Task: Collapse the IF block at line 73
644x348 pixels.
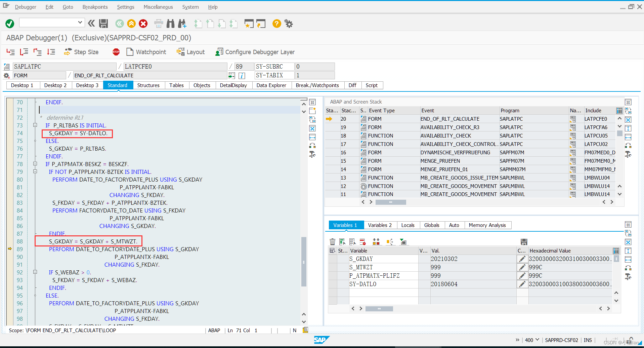Action: pyautogui.click(x=35, y=125)
